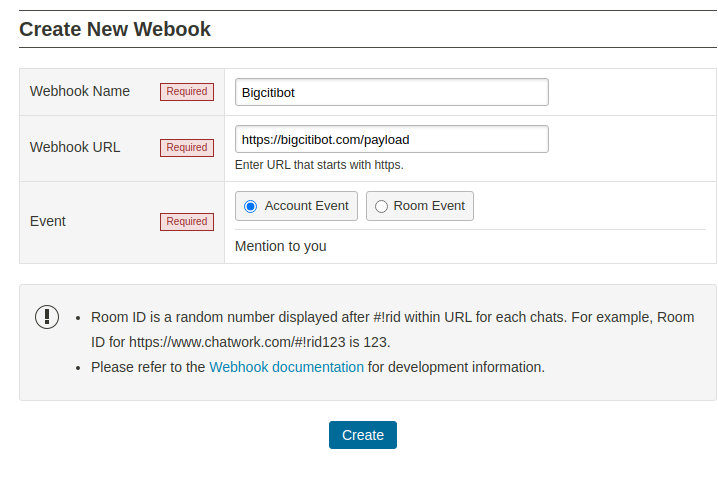Click the 'Mention to you' description text
Screen dimensions: 718x492
[280, 246]
